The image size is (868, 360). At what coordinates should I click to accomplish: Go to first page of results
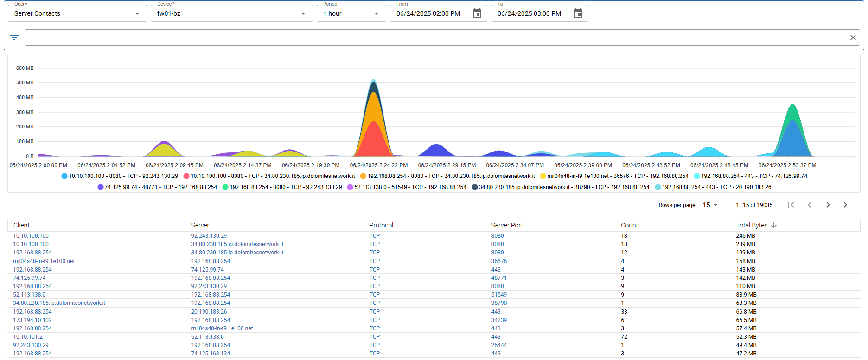791,205
